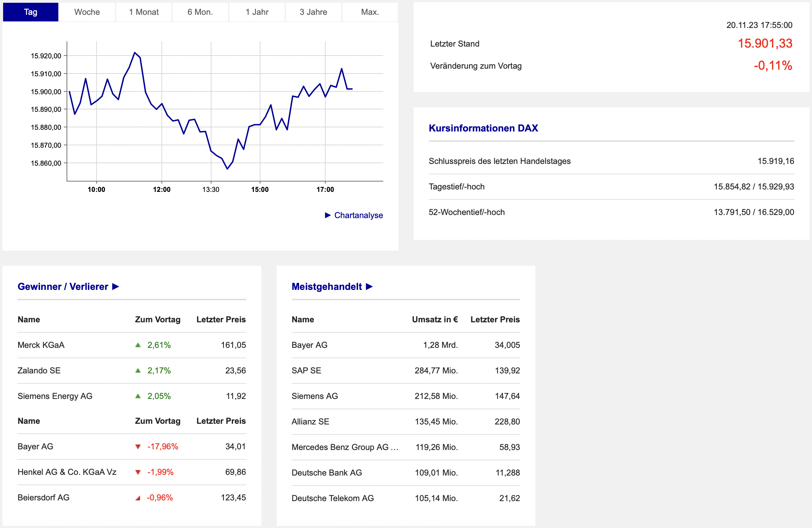Open Siemens AG in Meistgehandelt list
Image resolution: width=812 pixels, height=528 pixels.
pyautogui.click(x=315, y=396)
